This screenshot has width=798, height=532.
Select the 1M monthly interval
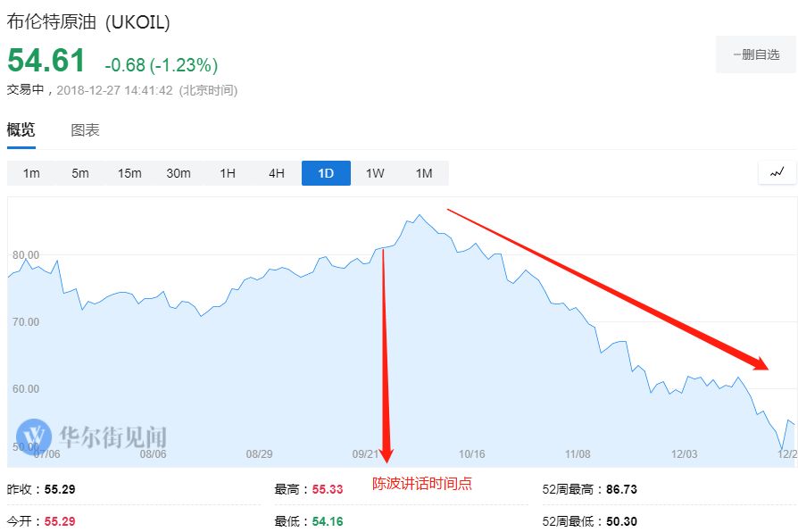(424, 173)
